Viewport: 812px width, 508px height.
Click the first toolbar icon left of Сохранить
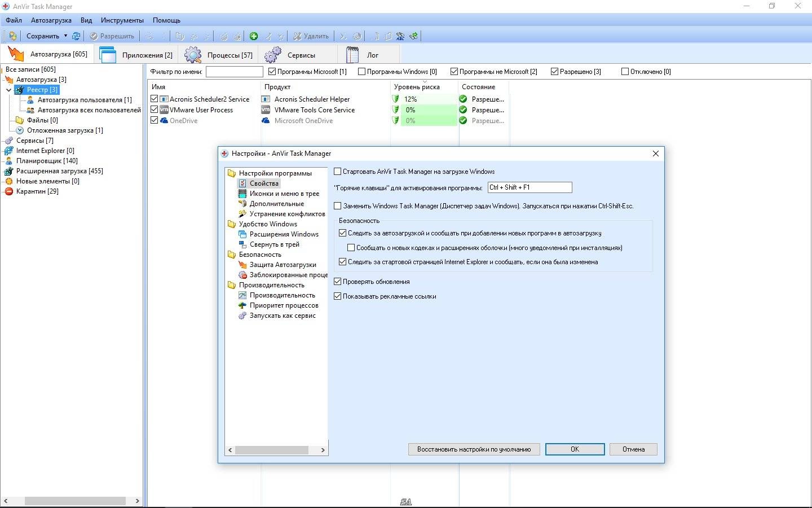pyautogui.click(x=12, y=36)
